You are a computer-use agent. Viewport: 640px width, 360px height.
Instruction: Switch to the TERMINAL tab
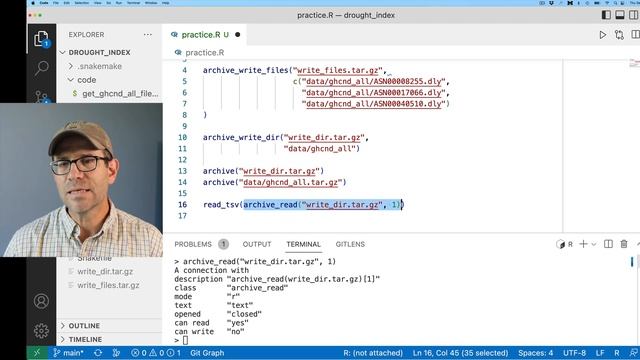(x=303, y=244)
